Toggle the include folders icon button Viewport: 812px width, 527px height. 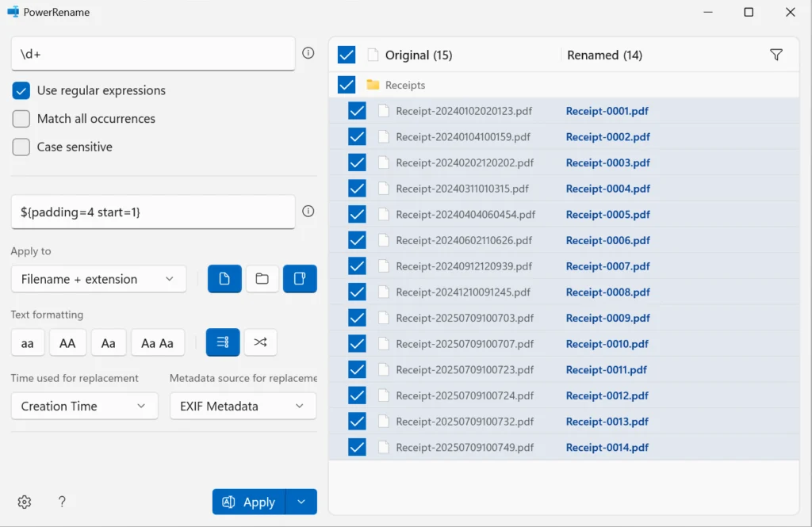coord(262,278)
